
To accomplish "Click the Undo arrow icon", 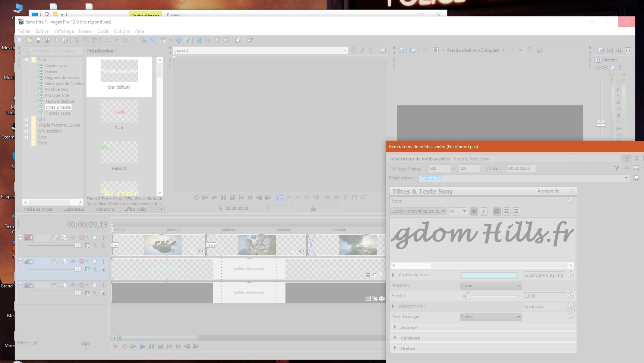I will [108, 40].
